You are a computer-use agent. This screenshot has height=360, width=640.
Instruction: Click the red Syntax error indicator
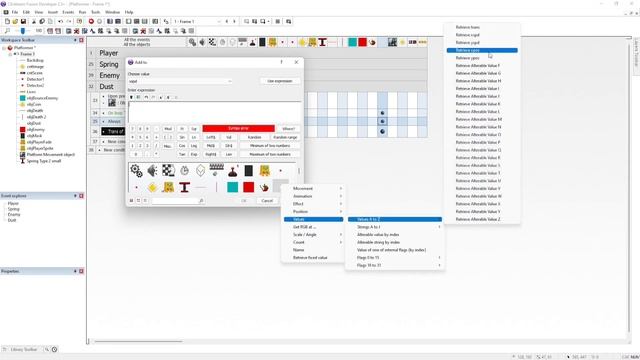[238, 129]
